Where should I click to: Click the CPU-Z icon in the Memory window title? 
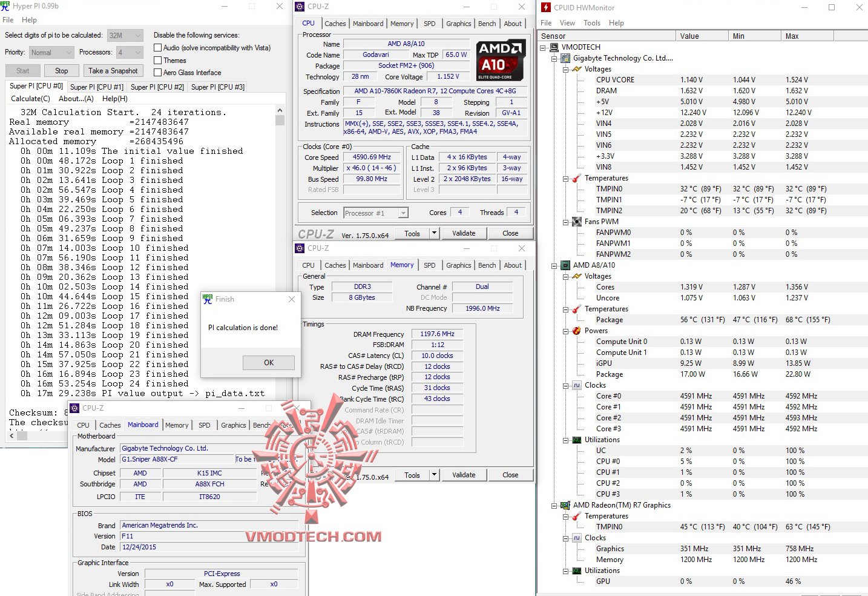300,248
